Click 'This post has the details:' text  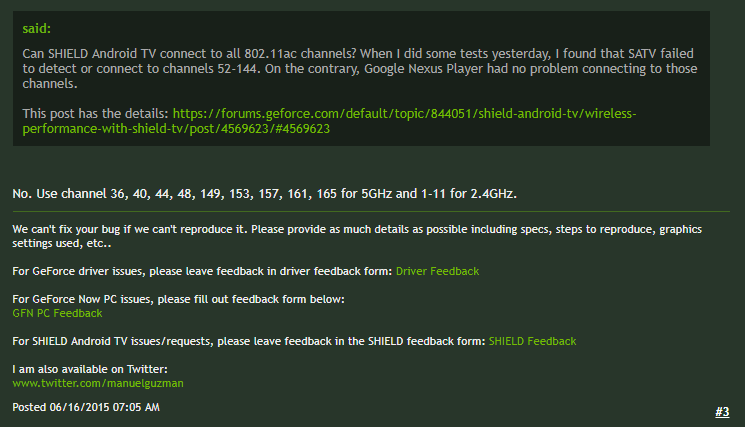coord(95,114)
